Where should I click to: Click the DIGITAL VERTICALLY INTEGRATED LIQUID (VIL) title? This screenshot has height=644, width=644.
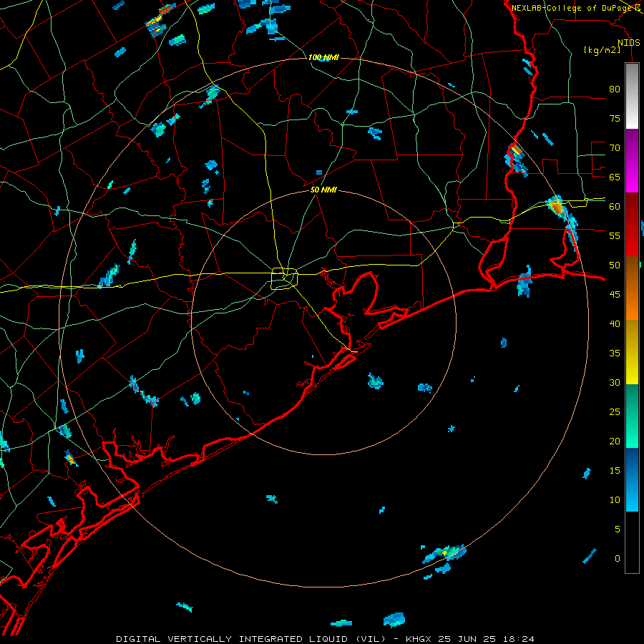tap(251, 639)
